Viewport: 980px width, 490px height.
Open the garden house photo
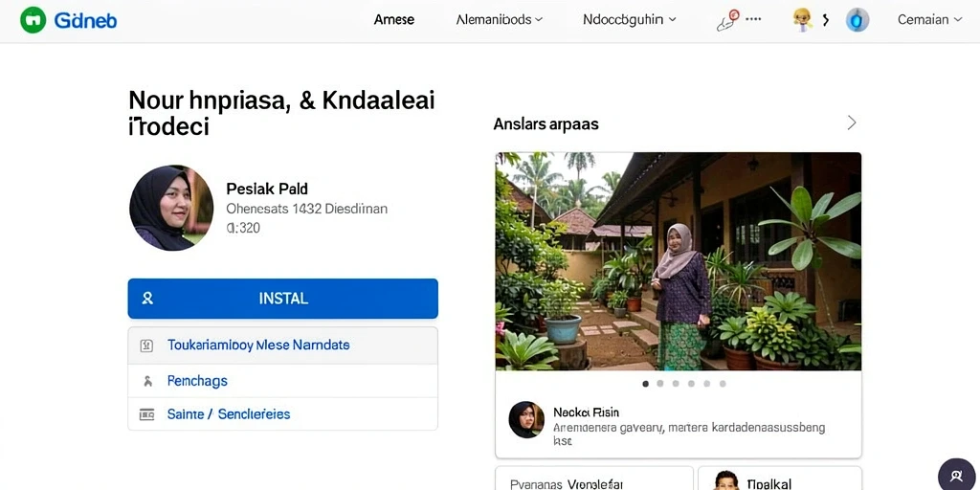(679, 261)
